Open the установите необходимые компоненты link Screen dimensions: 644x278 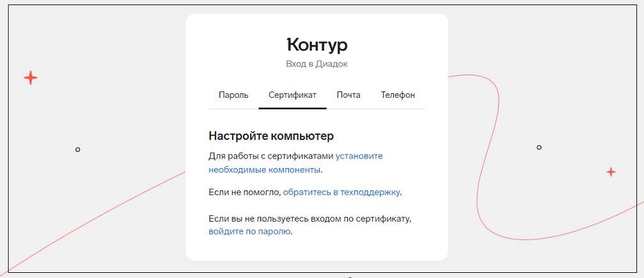(x=295, y=162)
